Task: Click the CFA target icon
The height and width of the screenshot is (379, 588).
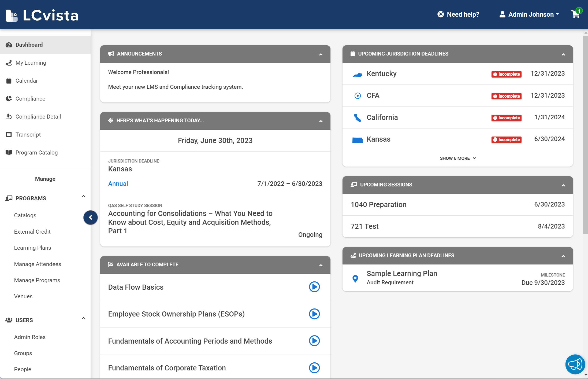Action: point(358,96)
